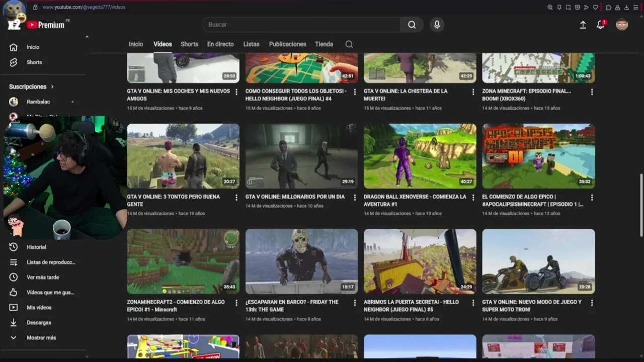
Task: Switch to the channel Shorts tab
Action: point(189,44)
